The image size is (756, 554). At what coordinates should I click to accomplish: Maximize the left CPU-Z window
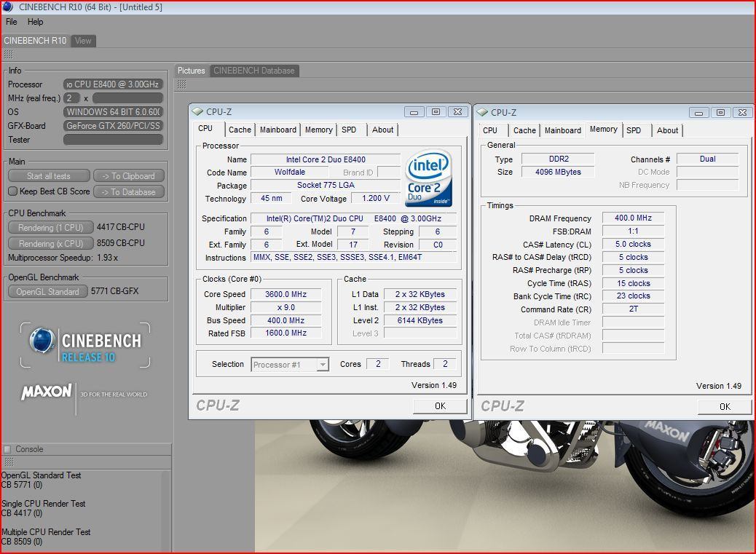pyautogui.click(x=436, y=112)
